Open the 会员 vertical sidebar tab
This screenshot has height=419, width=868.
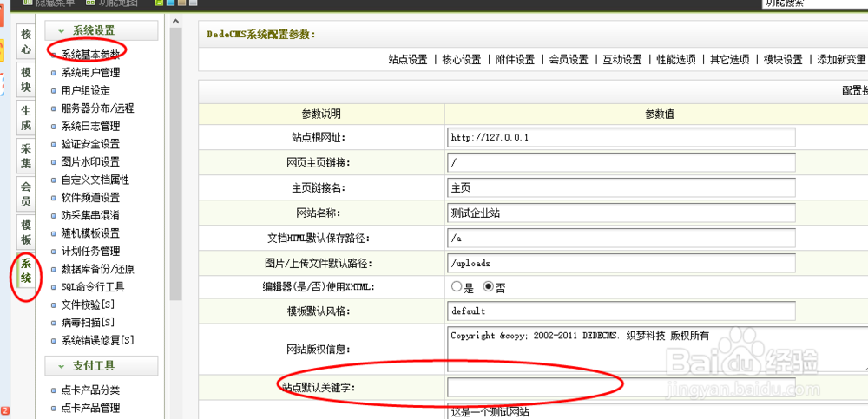click(26, 193)
